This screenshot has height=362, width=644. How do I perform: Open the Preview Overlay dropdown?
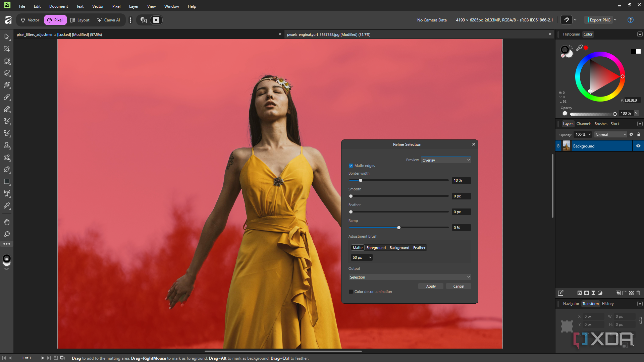[x=446, y=160]
